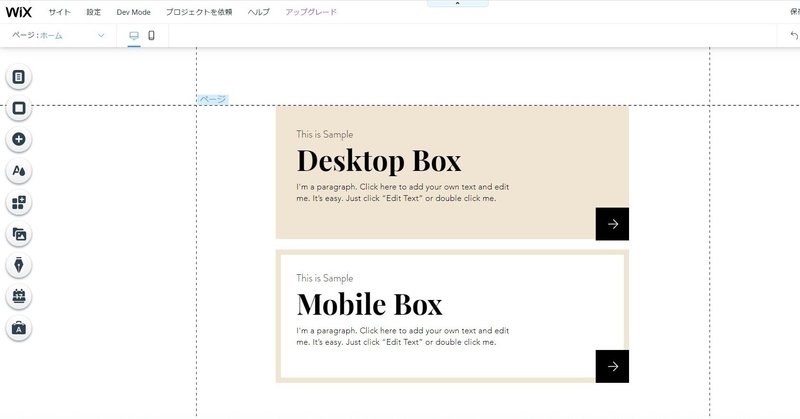Select the ページ label tag
800x419 pixels.
(x=212, y=99)
